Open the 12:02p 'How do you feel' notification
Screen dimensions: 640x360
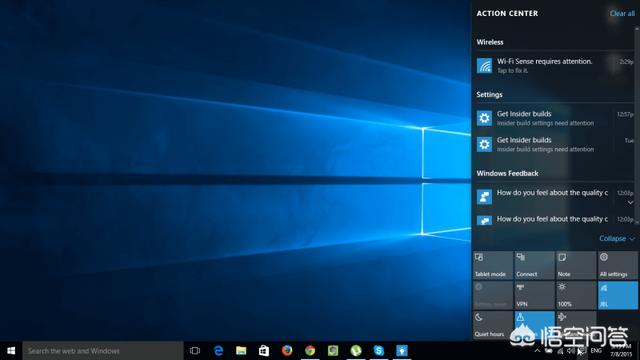pos(555,220)
